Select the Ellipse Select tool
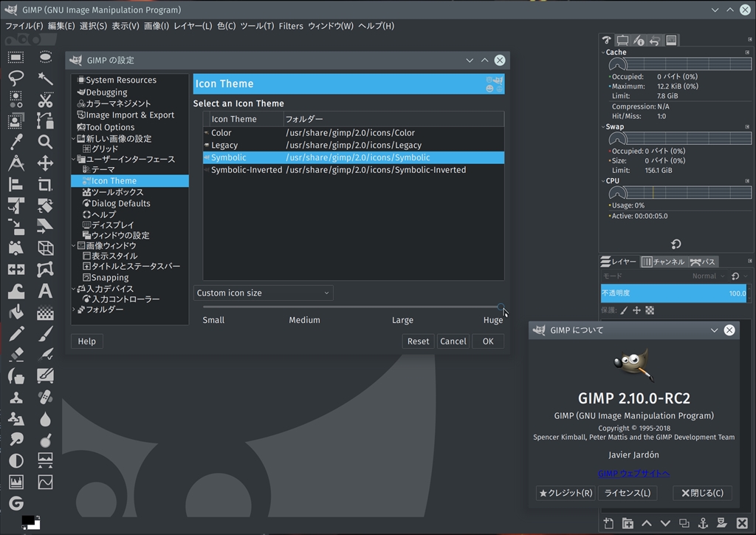 45,58
